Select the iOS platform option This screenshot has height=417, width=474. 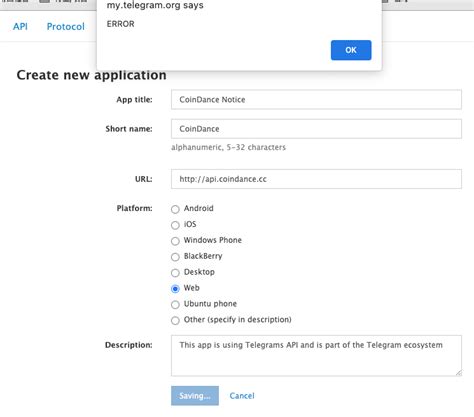pos(175,225)
